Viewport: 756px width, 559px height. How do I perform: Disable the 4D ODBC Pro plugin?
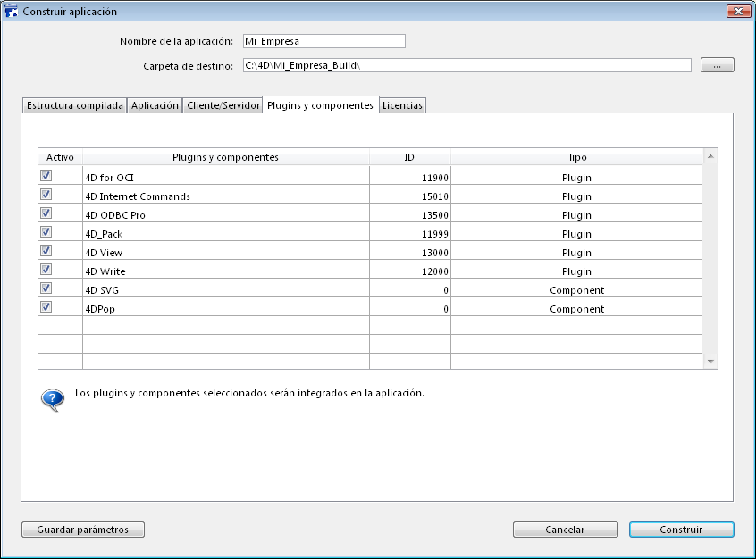pos(46,213)
